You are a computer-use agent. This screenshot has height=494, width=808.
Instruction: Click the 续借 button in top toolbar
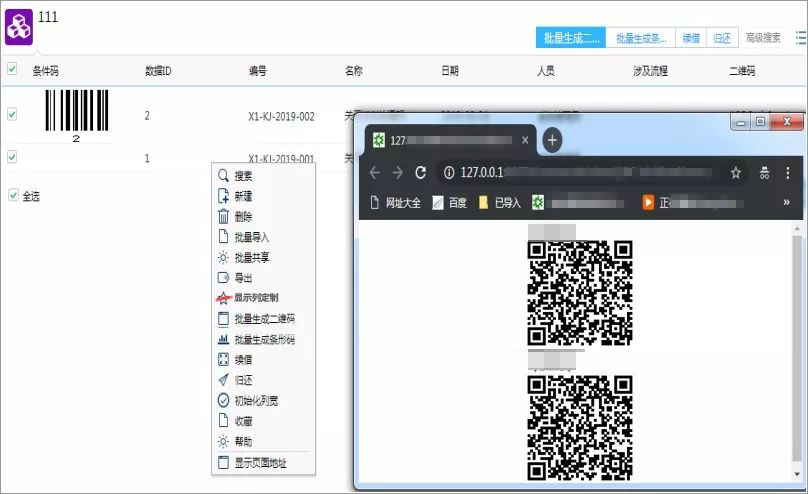[690, 38]
